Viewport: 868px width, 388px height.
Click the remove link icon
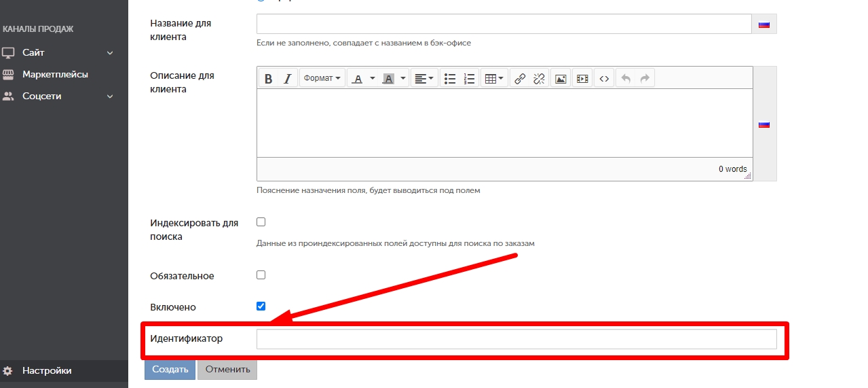pos(539,79)
